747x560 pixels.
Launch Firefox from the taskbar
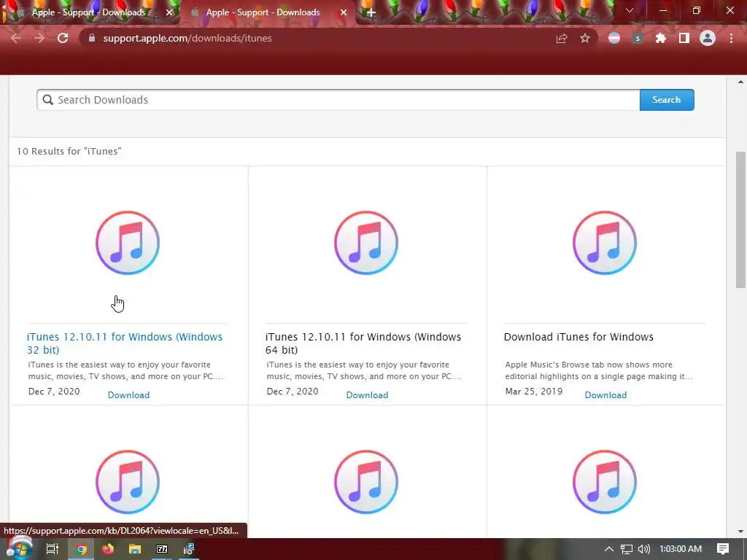point(108,549)
